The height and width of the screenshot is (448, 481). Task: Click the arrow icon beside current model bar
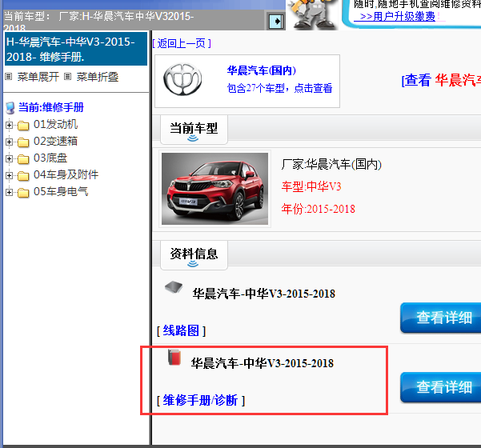click(276, 22)
